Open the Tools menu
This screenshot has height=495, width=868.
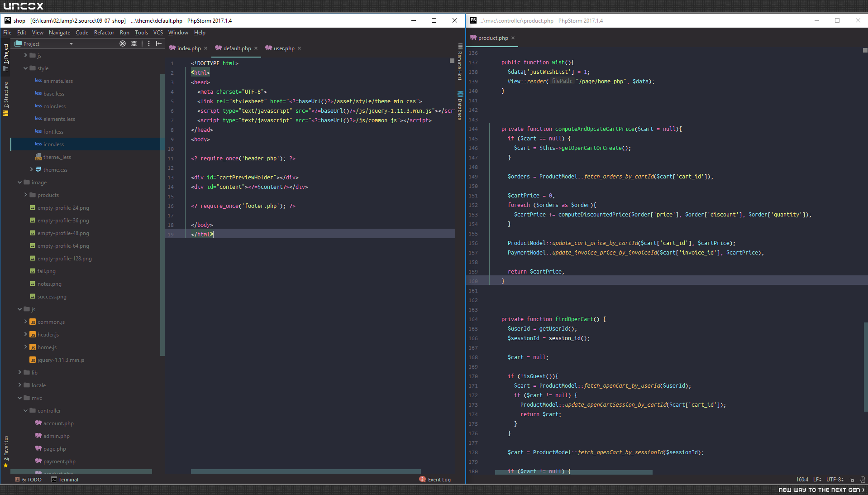point(141,33)
